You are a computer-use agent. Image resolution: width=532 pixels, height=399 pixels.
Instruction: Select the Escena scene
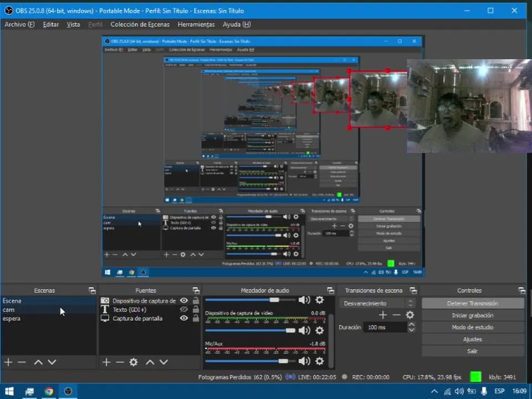[x=49, y=300]
